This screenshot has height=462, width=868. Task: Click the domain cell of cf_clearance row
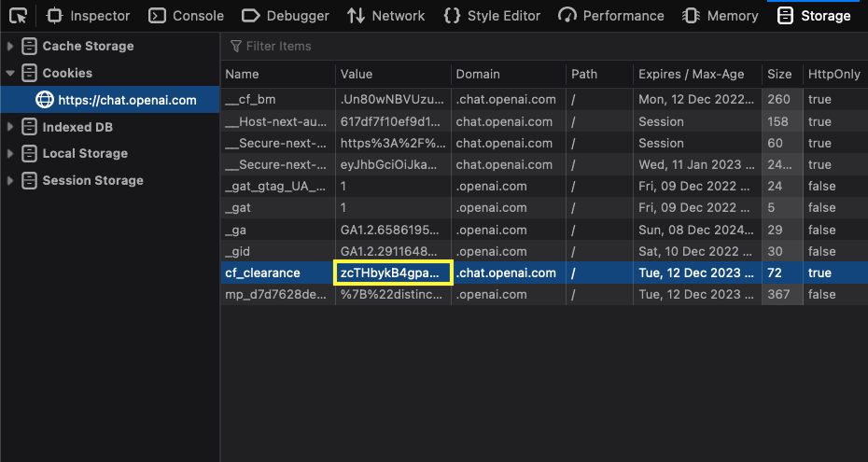pyautogui.click(x=506, y=273)
